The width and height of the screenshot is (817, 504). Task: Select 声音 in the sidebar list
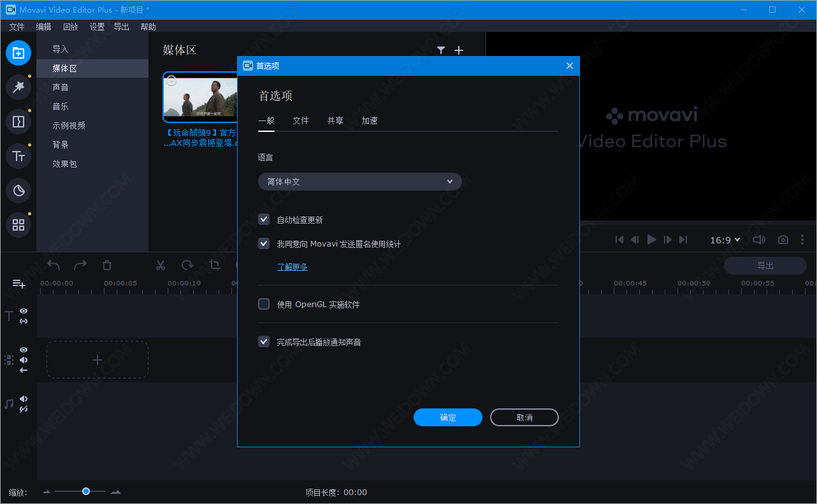click(92, 87)
